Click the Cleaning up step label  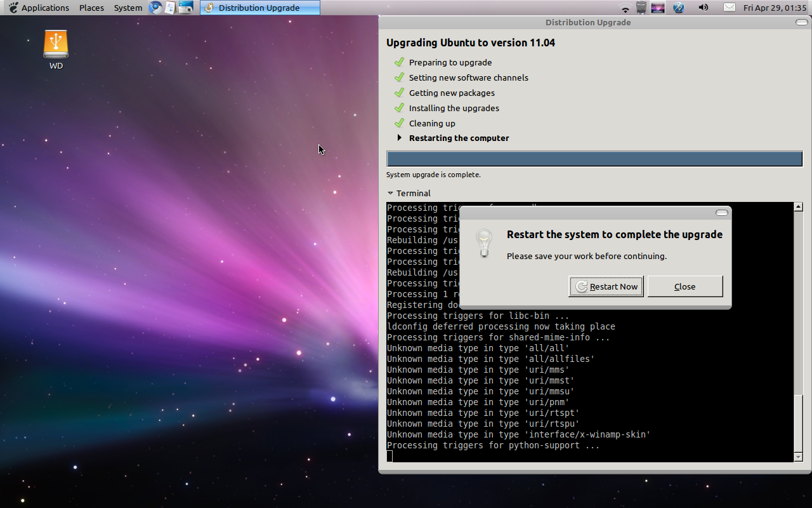point(432,123)
